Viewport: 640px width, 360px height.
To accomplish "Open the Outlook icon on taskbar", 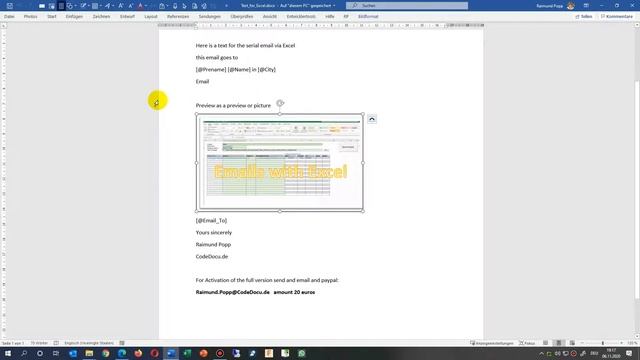I will (x=73, y=353).
